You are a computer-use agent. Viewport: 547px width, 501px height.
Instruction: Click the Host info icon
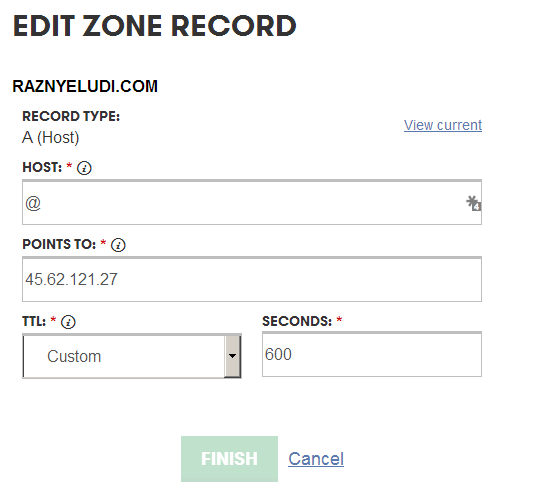coord(84,168)
